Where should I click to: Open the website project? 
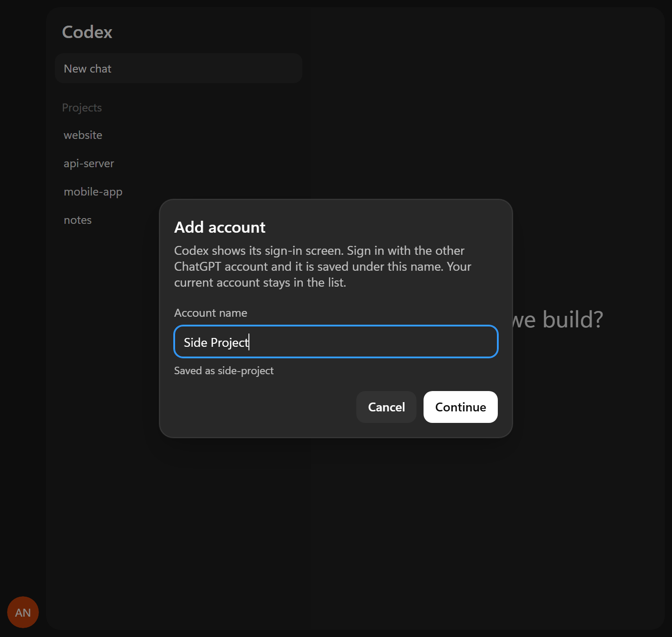click(x=83, y=135)
